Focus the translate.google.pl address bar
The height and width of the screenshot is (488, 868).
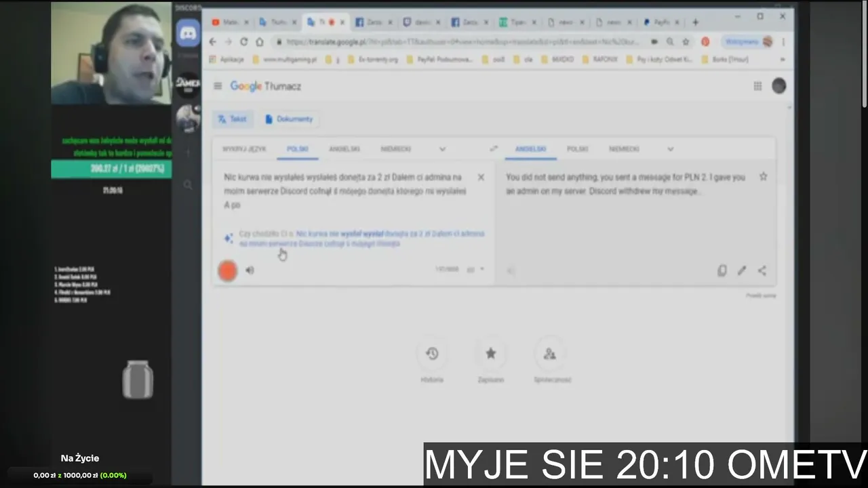[x=461, y=41]
